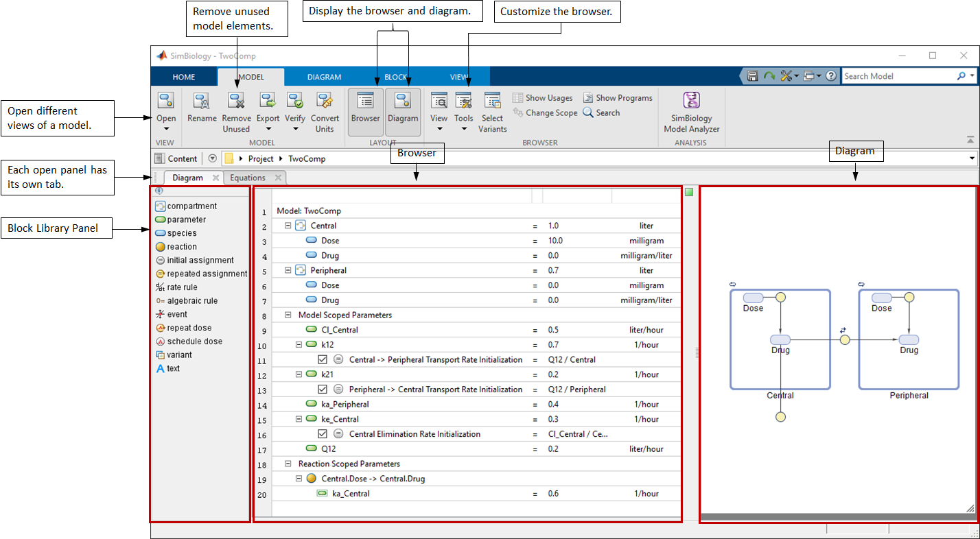Click Show Programs button

(x=618, y=98)
